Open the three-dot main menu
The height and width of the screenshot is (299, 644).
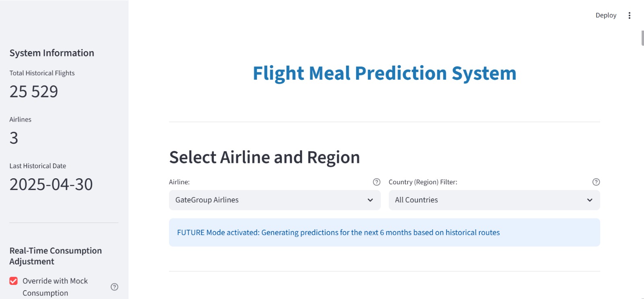click(630, 15)
